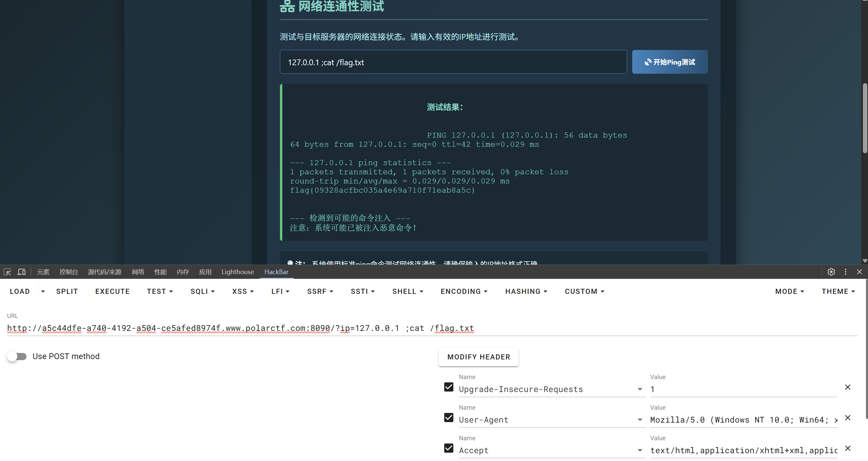Click the 开始Ping测试 button
This screenshot has width=868, height=461.
(x=670, y=62)
